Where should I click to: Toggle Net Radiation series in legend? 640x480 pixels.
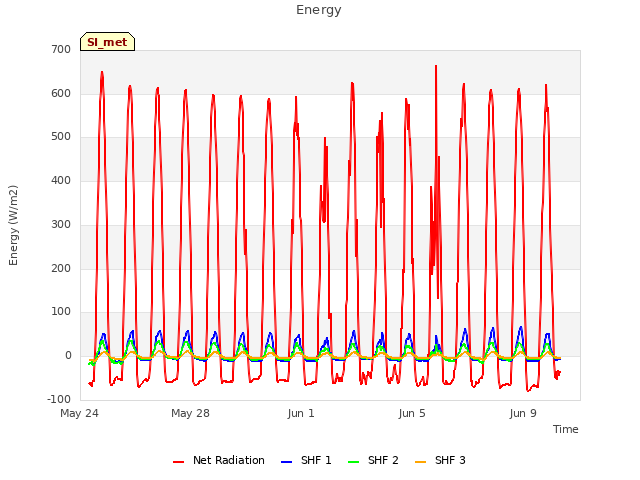pos(219,460)
